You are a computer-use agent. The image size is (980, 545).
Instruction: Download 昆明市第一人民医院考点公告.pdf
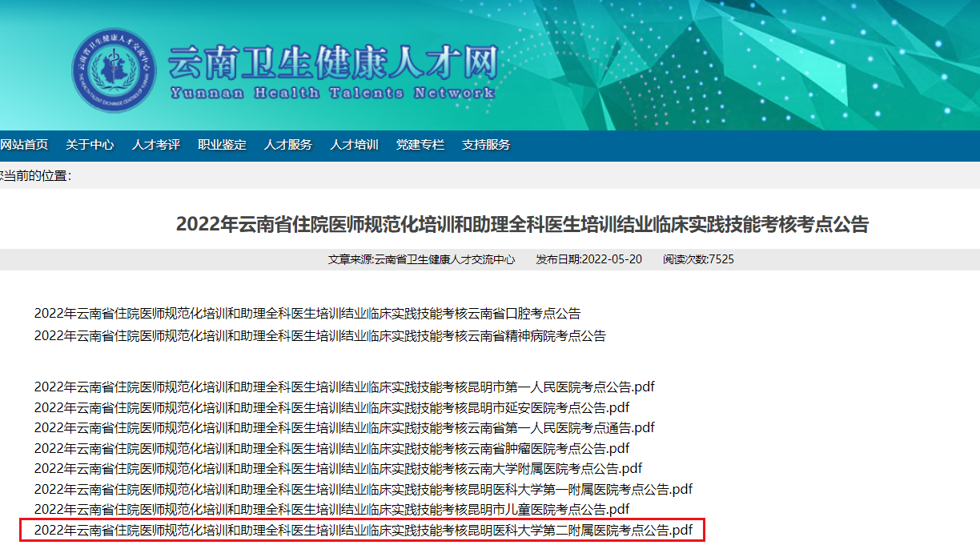tap(344, 387)
